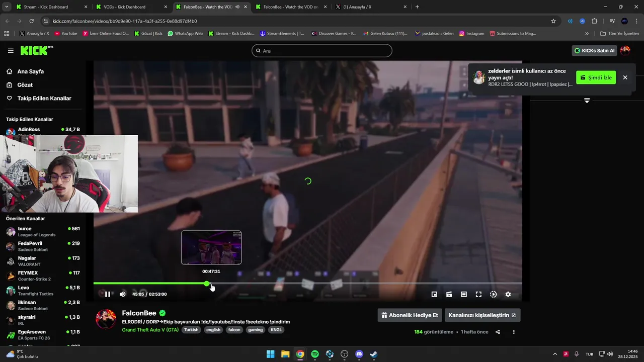The width and height of the screenshot is (644, 362).
Task: Open Discord from the taskbar
Action: (x=359, y=354)
